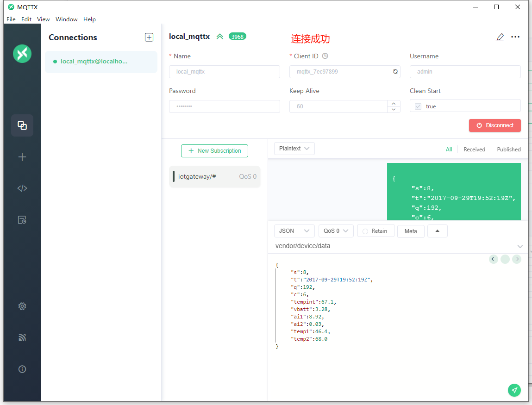532x405 pixels.
Task: Click the green published message bubble
Action: (454, 192)
